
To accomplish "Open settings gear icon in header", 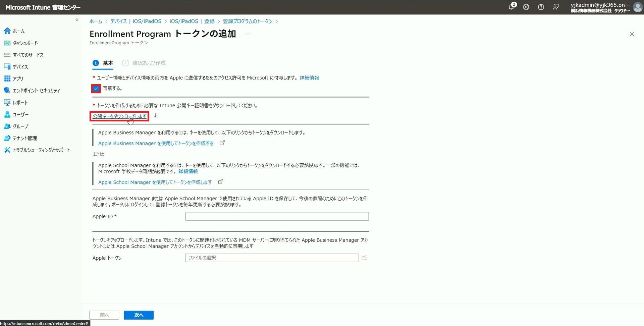I will click(x=526, y=7).
